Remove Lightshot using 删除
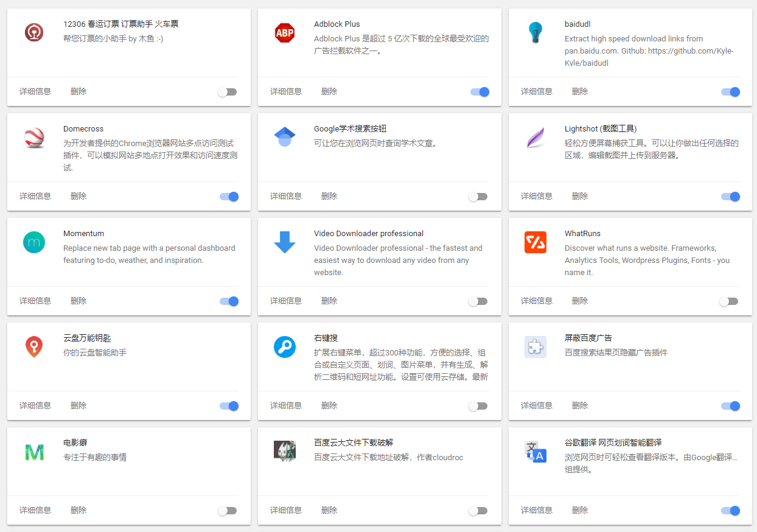The width and height of the screenshot is (757, 532). (x=580, y=196)
